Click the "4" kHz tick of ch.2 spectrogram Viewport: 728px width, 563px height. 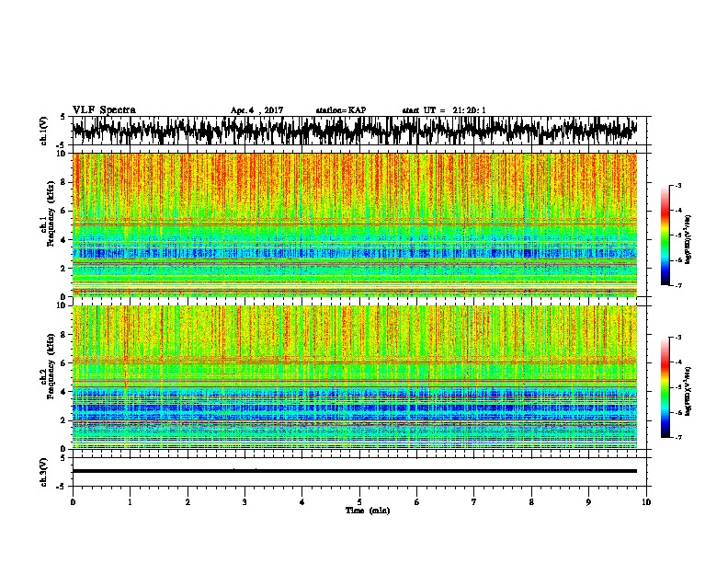pos(65,392)
